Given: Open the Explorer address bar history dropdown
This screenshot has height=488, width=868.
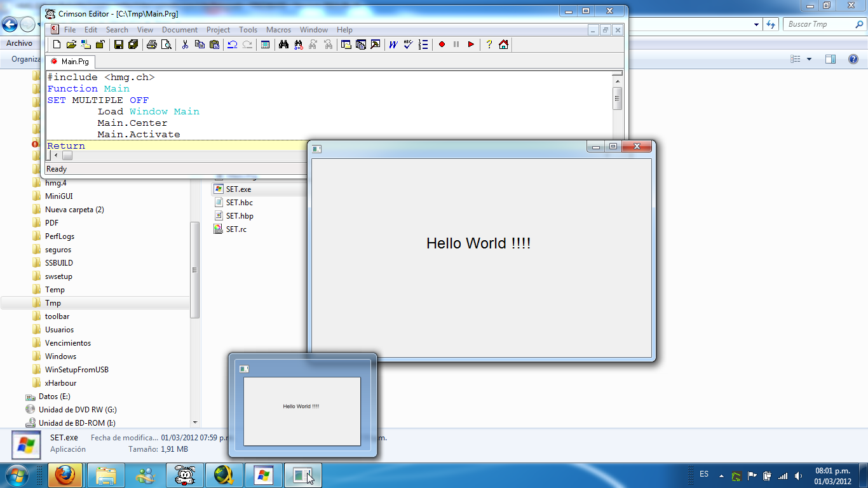Looking at the screenshot, I should point(756,24).
